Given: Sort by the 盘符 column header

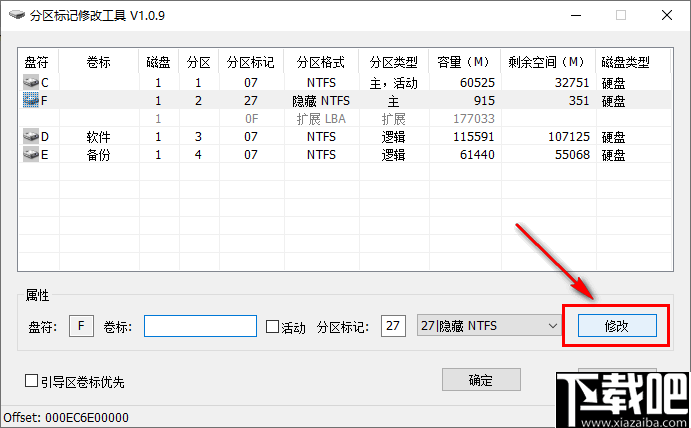Looking at the screenshot, I should coord(38,62).
